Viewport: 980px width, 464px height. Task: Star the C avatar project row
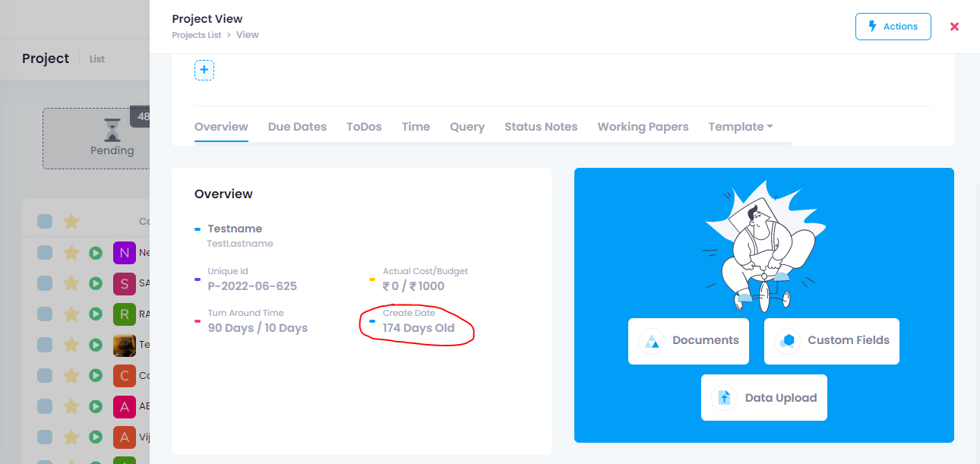coord(71,375)
